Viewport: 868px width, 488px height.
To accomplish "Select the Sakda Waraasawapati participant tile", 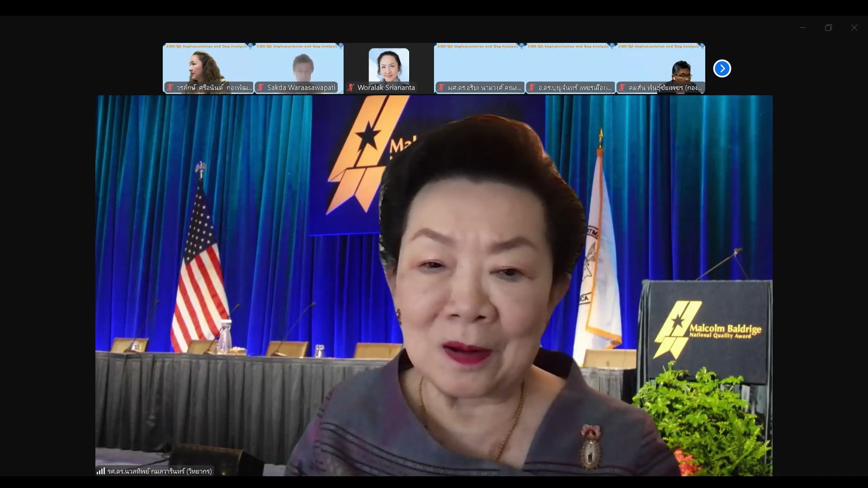I will point(298,68).
